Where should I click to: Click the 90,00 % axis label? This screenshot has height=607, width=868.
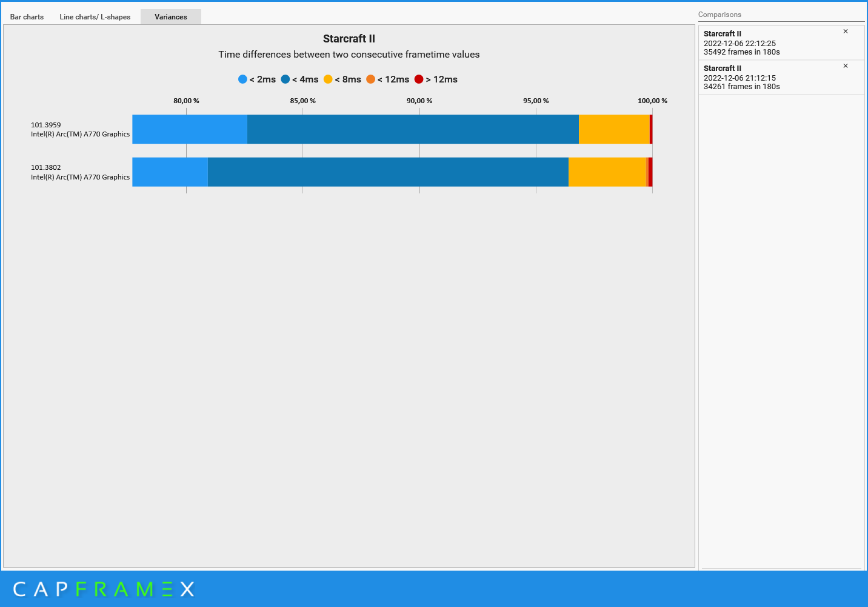pos(419,101)
